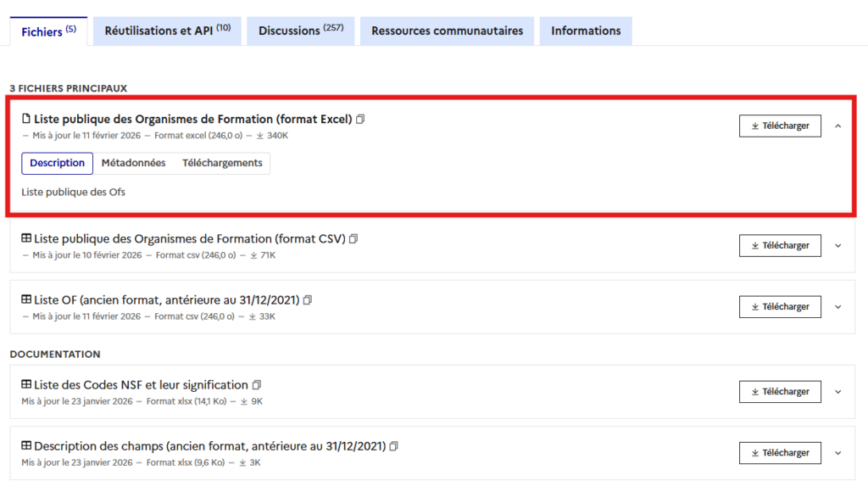Copy link icon beside Liste OF ancien format
Viewport: 868px width, 492px height.
coord(308,300)
